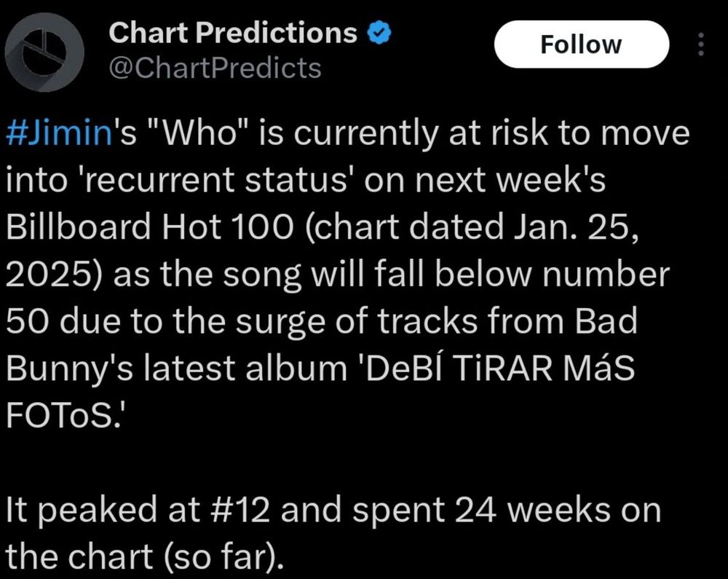The height and width of the screenshot is (579, 728).
Task: Click the quoted song title "Who"
Action: [x=202, y=132]
